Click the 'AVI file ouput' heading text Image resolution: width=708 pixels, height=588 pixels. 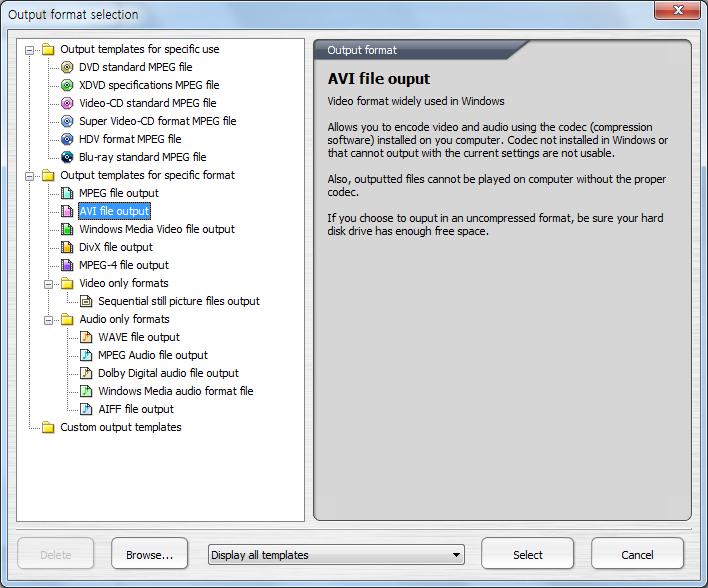(379, 79)
